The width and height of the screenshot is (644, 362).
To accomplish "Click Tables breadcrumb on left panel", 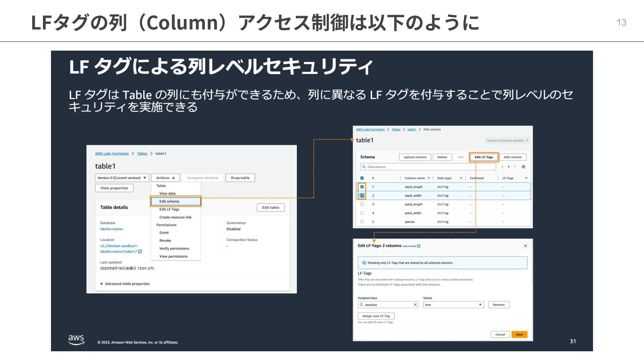I will pos(142,154).
